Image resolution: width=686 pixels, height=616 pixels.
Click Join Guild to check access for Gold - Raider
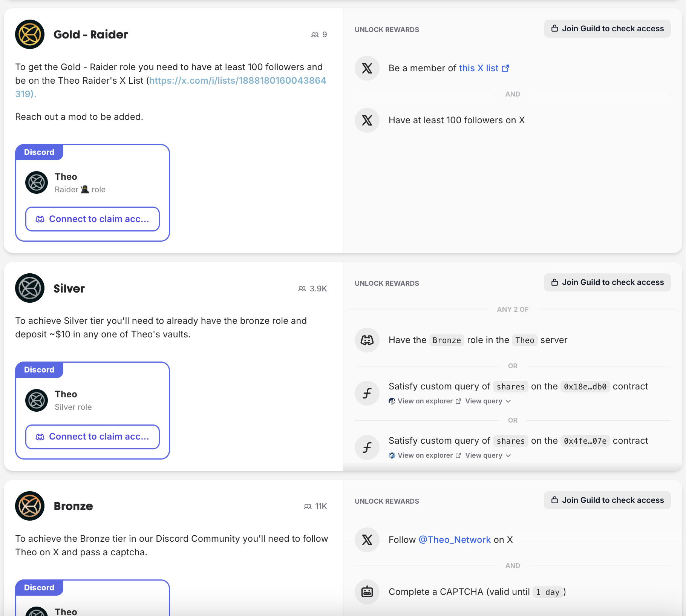[607, 29]
